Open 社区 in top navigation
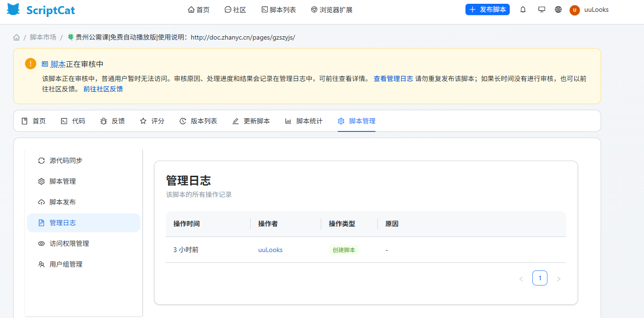 point(236,9)
